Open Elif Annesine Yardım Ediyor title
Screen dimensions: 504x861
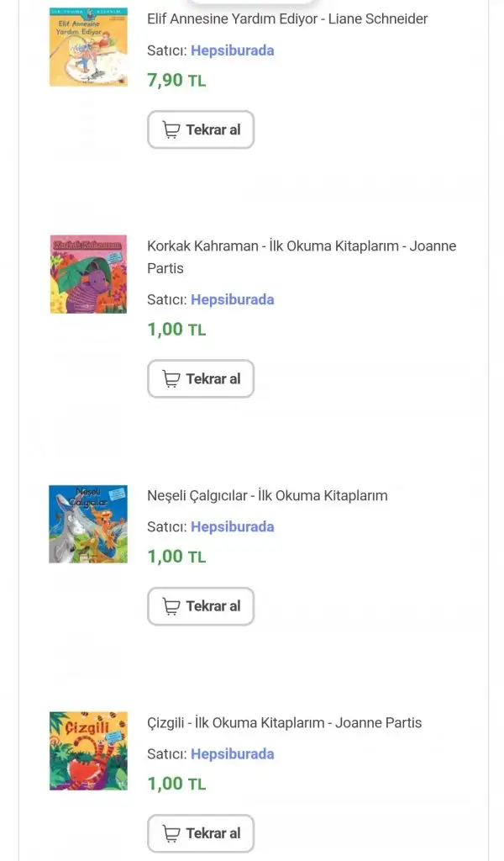[x=287, y=18]
